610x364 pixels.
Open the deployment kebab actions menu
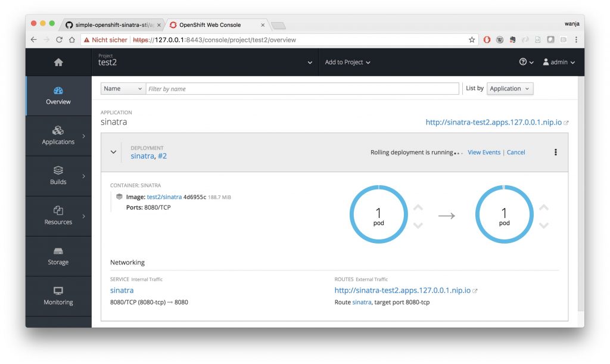(x=556, y=152)
